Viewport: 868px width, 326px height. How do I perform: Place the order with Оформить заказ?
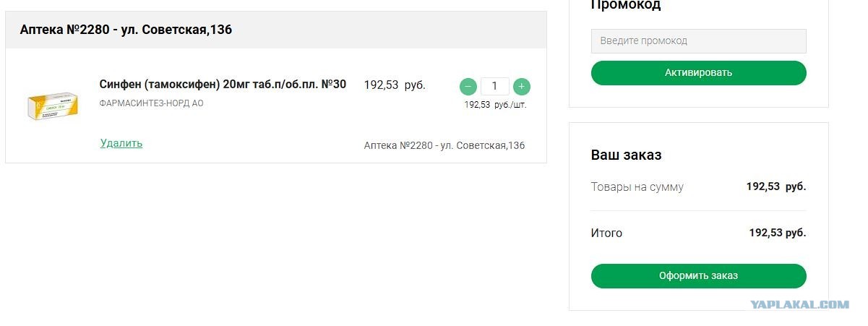(699, 276)
